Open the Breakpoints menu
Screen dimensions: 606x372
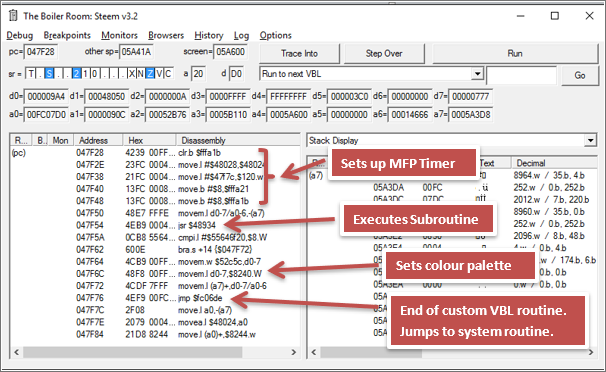(67, 36)
